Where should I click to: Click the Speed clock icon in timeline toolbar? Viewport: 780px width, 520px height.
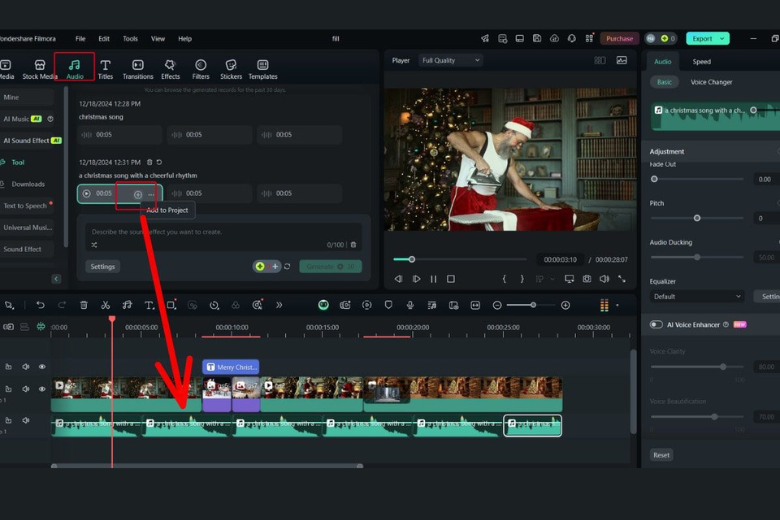click(x=214, y=305)
